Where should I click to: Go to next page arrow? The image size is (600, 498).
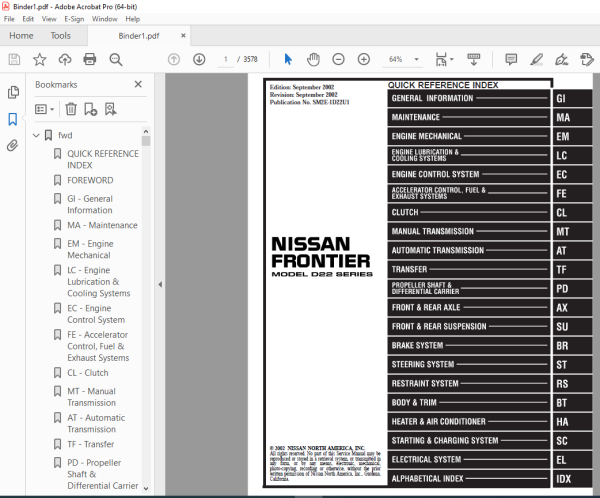pos(199,59)
